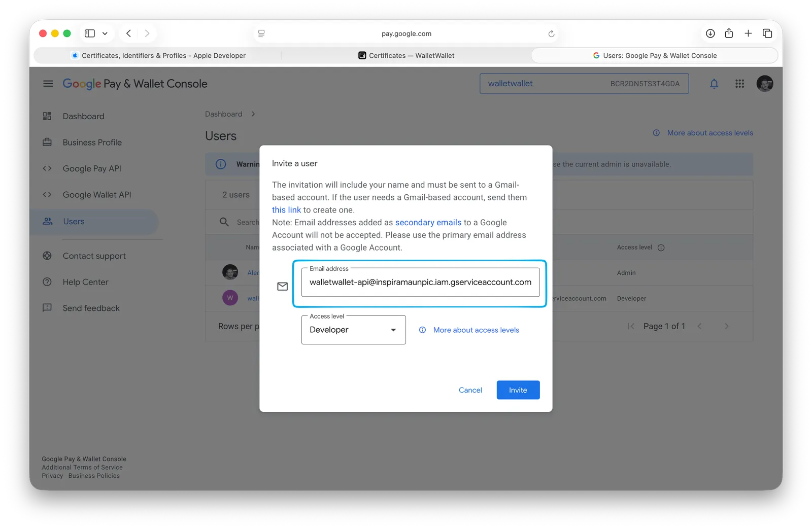Viewport: 812px width, 529px height.
Task: Click the Safari sidebar toggle icon
Action: click(90, 33)
